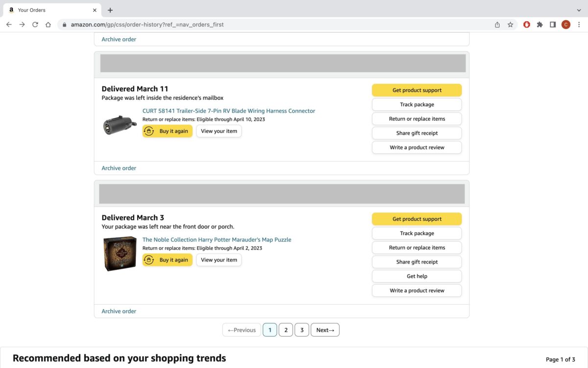
Task: Reload the page with refresh icon
Action: coord(35,25)
